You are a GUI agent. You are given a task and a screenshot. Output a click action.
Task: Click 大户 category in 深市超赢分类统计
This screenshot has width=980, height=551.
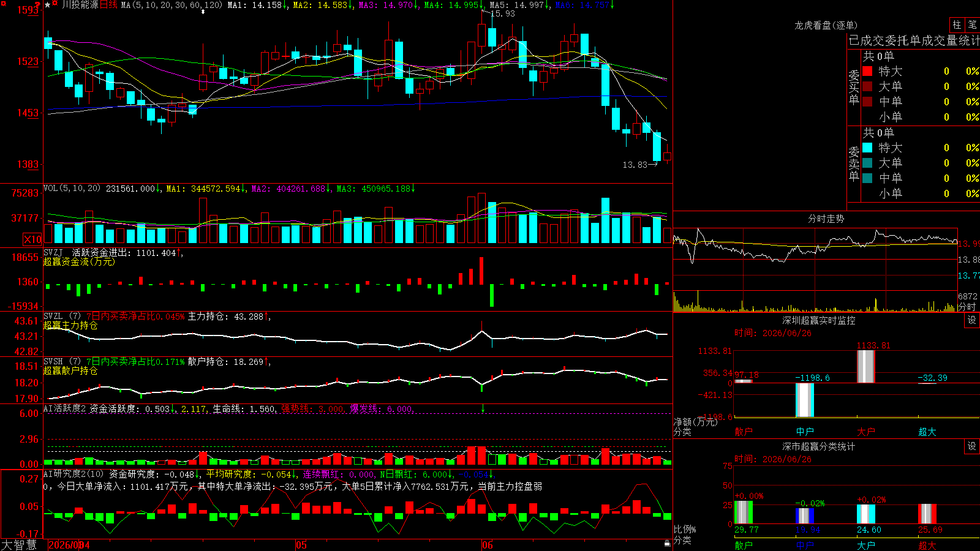(x=866, y=545)
